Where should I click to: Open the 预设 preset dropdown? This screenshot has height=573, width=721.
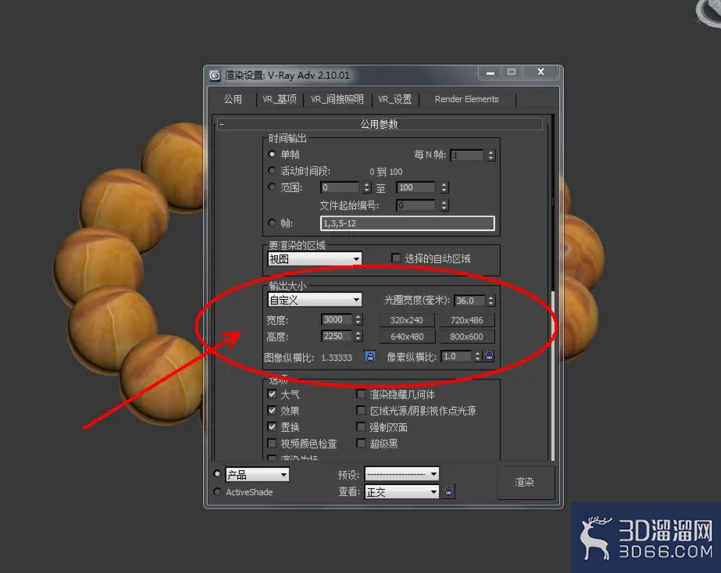tap(402, 474)
